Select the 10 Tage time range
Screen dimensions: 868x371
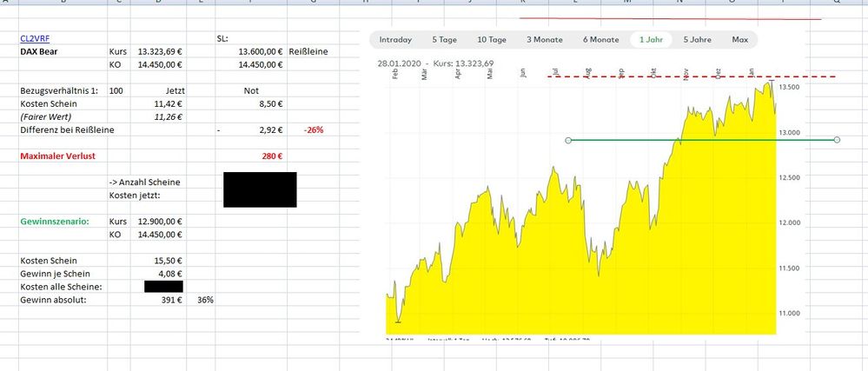(491, 39)
